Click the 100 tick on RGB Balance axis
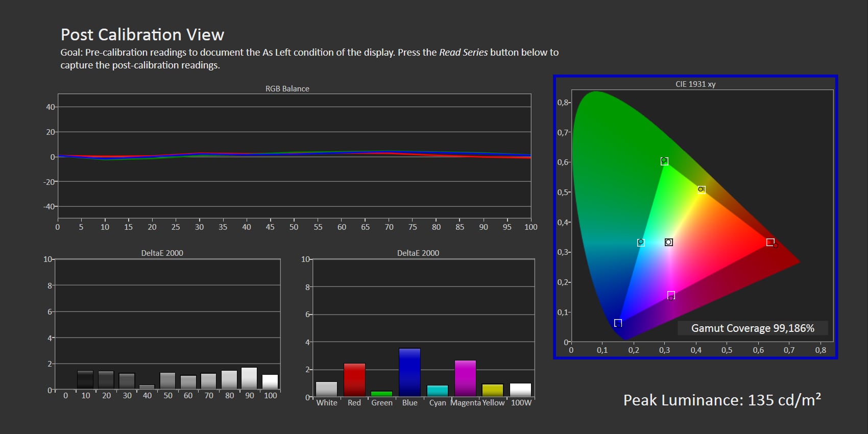Image resolution: width=868 pixels, height=434 pixels. [x=531, y=227]
